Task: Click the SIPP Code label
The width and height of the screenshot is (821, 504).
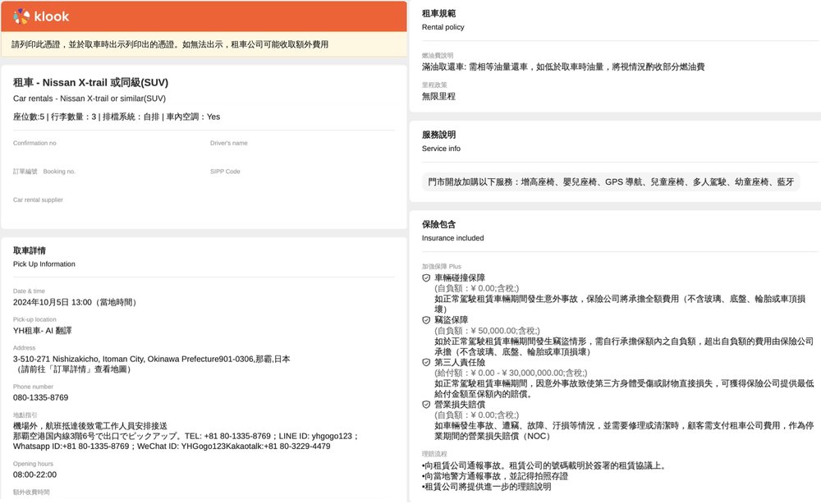Action: (225, 172)
